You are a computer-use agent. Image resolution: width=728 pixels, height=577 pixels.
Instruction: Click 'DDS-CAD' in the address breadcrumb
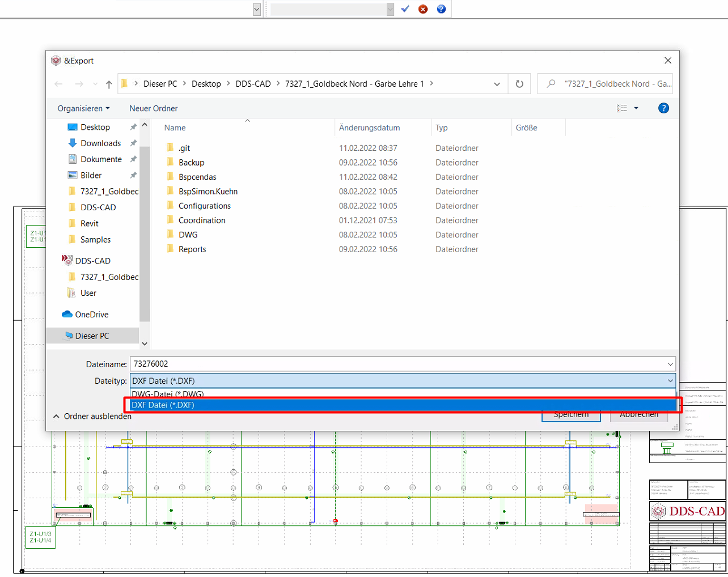[x=253, y=84]
